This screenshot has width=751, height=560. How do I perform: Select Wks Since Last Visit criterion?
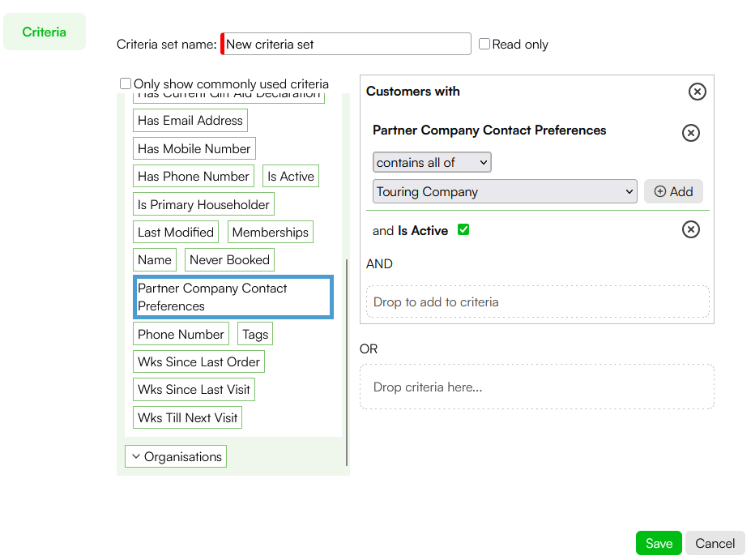[x=194, y=390]
